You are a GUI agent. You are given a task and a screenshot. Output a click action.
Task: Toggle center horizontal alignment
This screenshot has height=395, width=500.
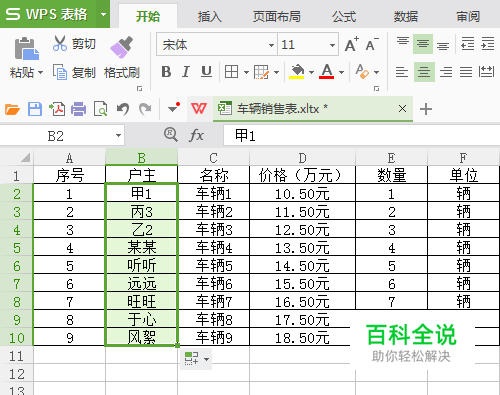(424, 72)
